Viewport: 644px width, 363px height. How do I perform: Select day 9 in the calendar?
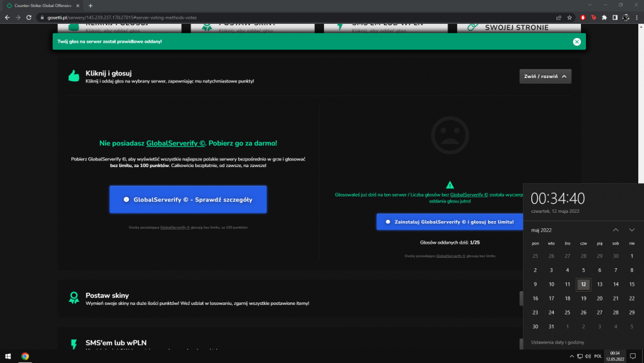point(535,284)
